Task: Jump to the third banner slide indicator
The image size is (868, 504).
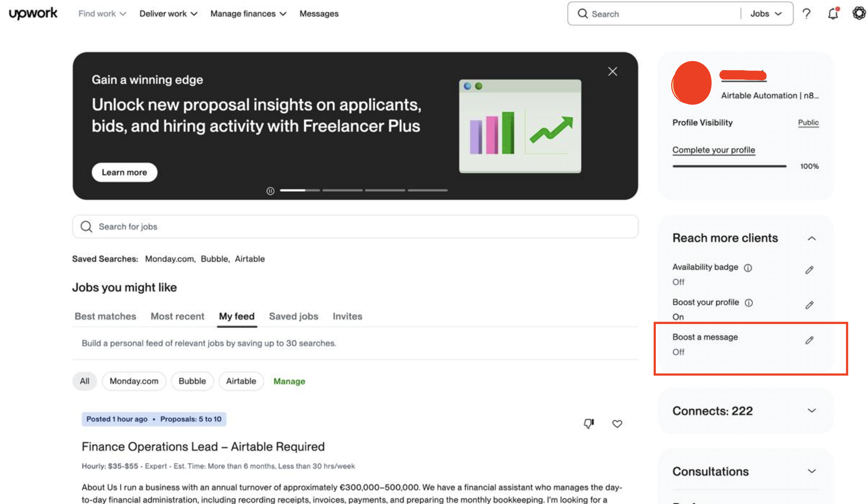Action: click(385, 190)
